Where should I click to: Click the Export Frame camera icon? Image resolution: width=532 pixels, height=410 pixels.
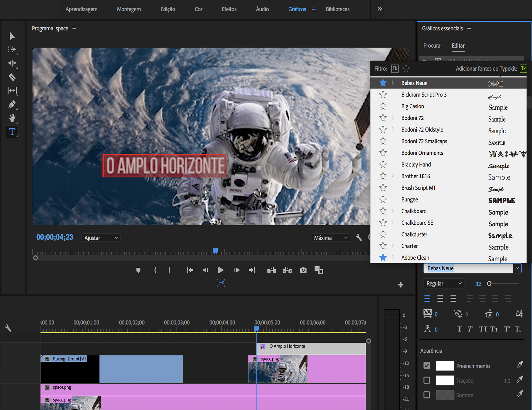click(x=303, y=270)
